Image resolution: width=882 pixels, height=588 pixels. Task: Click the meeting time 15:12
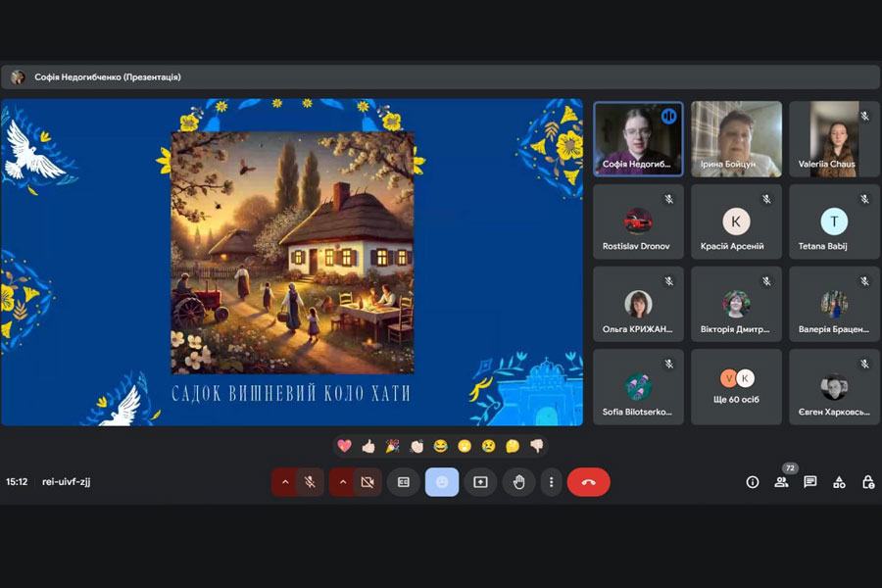point(17,481)
